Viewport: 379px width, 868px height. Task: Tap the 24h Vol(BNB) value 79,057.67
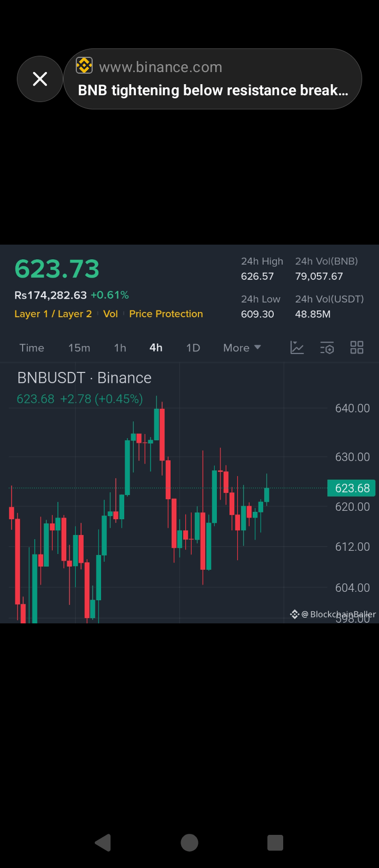tap(319, 276)
